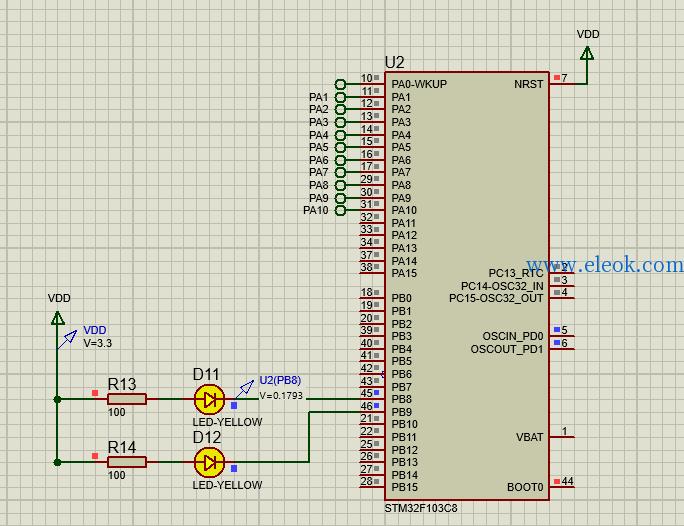Click the V=0.1793 probe reading
684x526 pixels.
pos(281,396)
